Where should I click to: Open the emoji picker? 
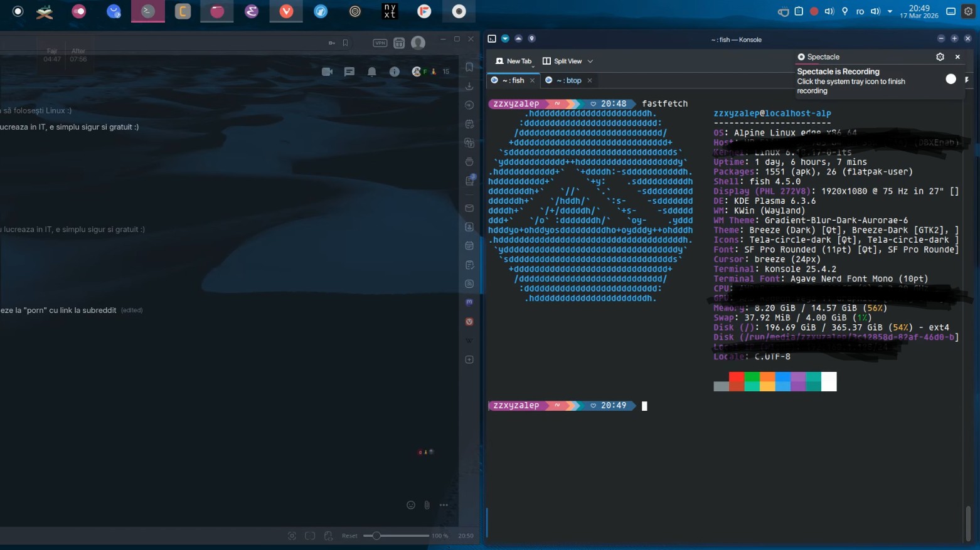point(411,505)
